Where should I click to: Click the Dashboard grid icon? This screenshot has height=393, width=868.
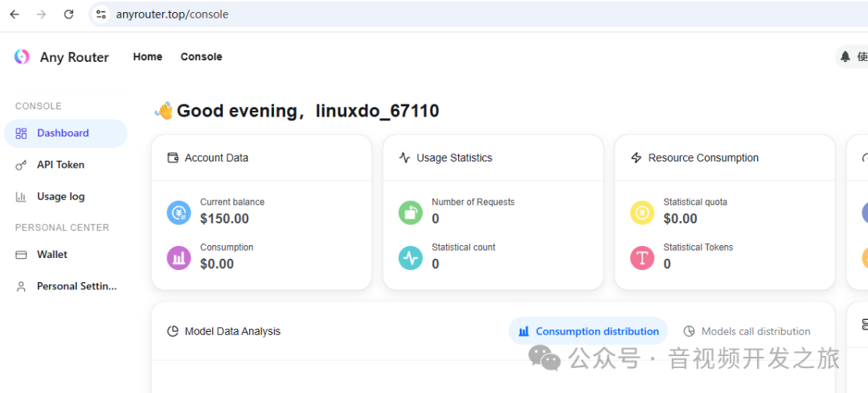(x=21, y=133)
